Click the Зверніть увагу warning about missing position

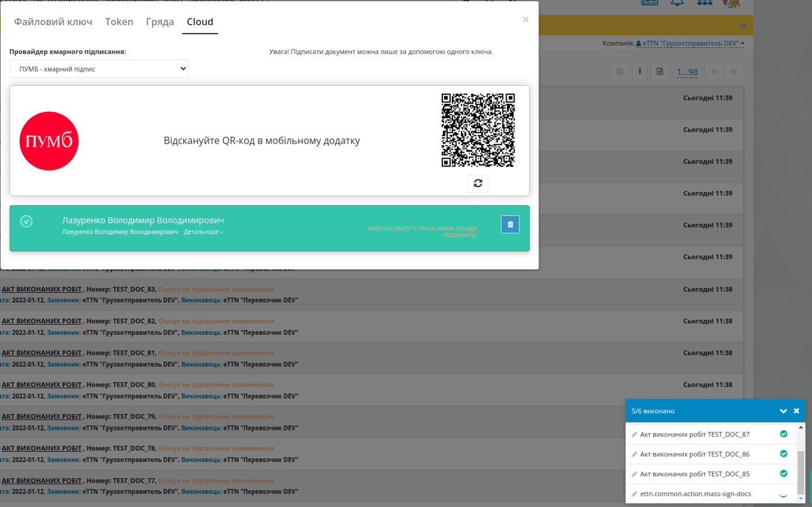click(x=422, y=232)
